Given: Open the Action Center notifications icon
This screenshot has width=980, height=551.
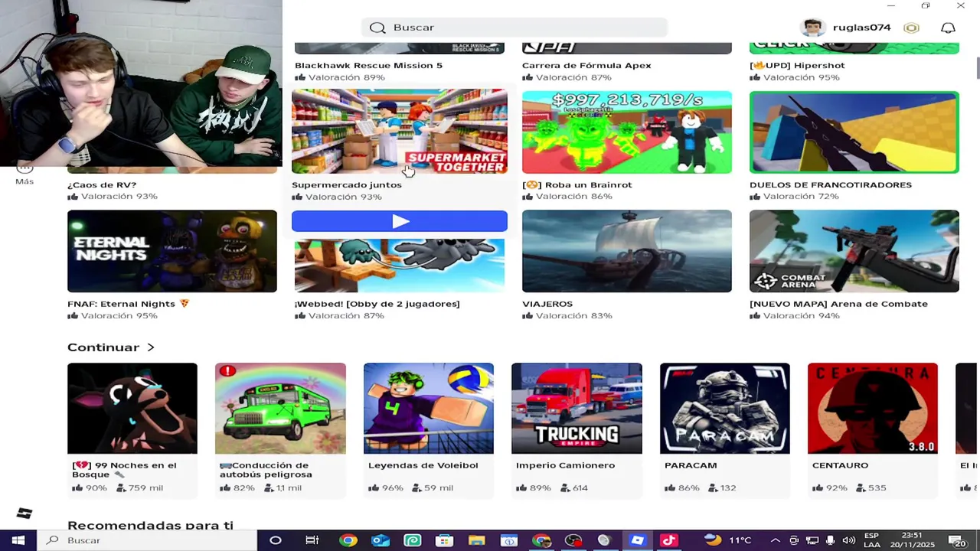Looking at the screenshot, I should click(959, 540).
